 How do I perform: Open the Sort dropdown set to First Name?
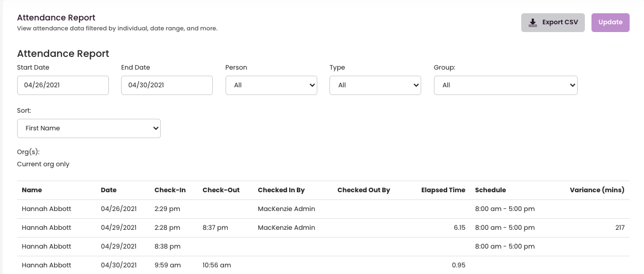tap(88, 128)
